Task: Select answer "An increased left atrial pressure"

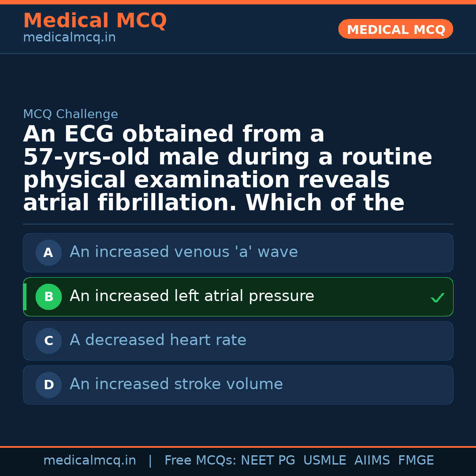Action: point(192,296)
